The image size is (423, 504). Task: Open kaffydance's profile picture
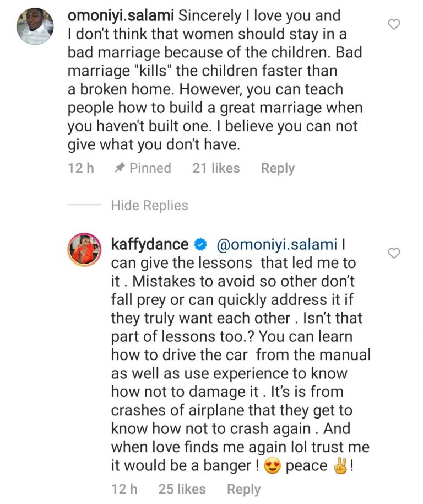(x=84, y=250)
